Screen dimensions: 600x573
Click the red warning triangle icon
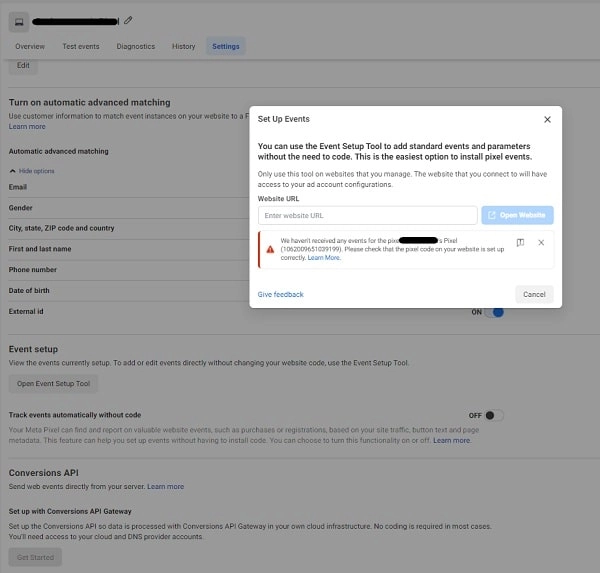click(270, 248)
